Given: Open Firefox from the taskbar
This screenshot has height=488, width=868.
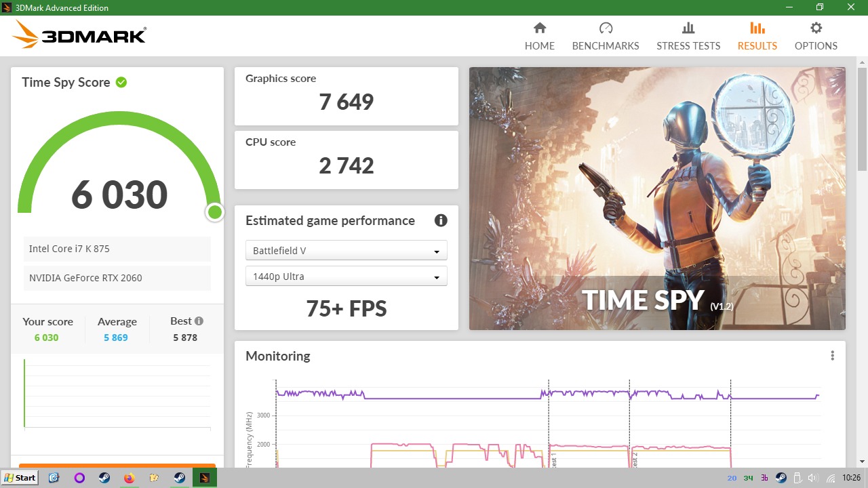Looking at the screenshot, I should pyautogui.click(x=130, y=478).
